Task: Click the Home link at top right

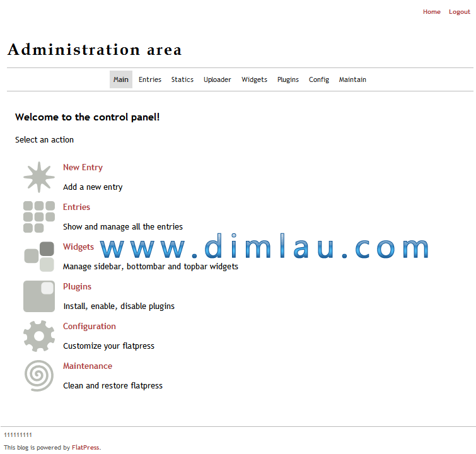Action: [432, 12]
